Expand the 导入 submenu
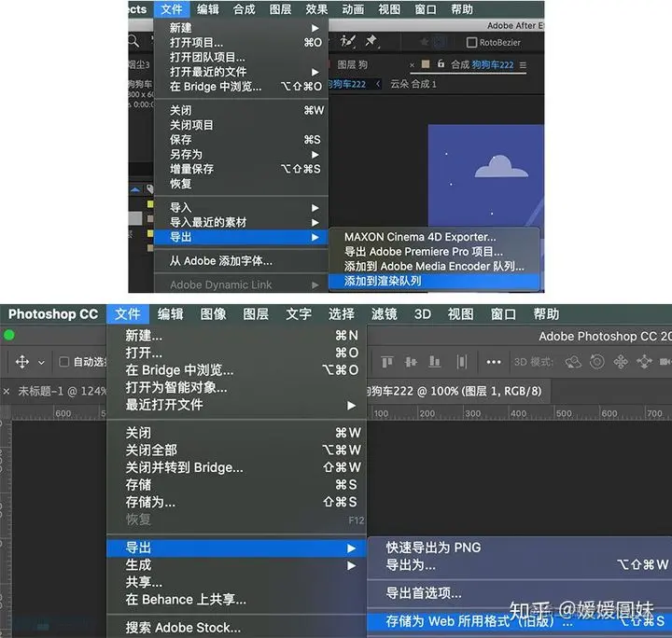The image size is (672, 638). [315, 208]
